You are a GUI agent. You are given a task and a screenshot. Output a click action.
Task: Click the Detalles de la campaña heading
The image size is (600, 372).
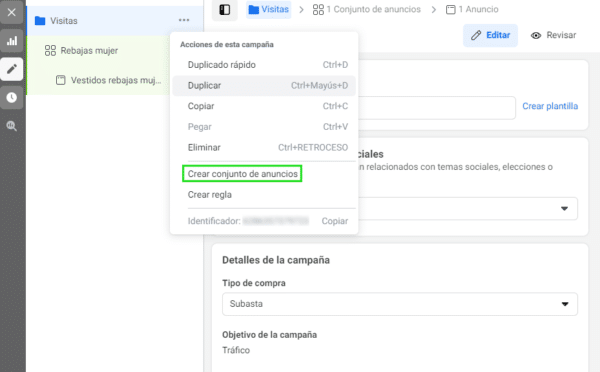tap(276, 260)
